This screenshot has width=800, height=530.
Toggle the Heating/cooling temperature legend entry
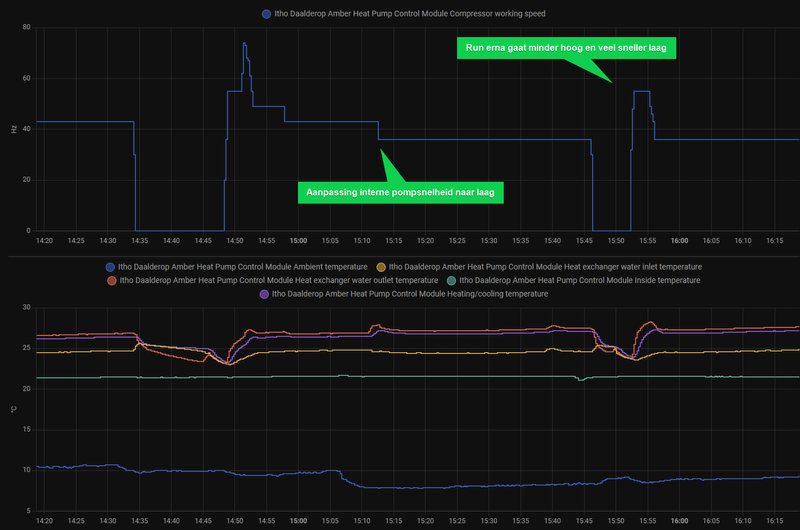point(404,294)
